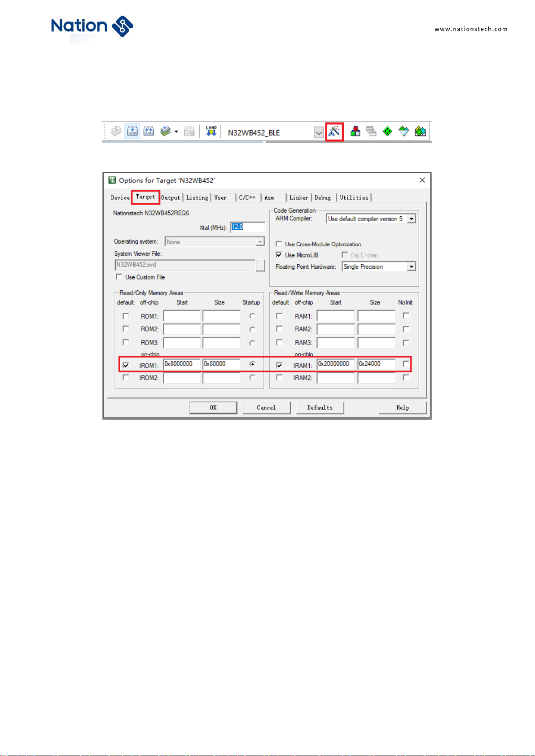Select the ROM1 Startup radio button
The width and height of the screenshot is (535, 756).
pyautogui.click(x=252, y=316)
